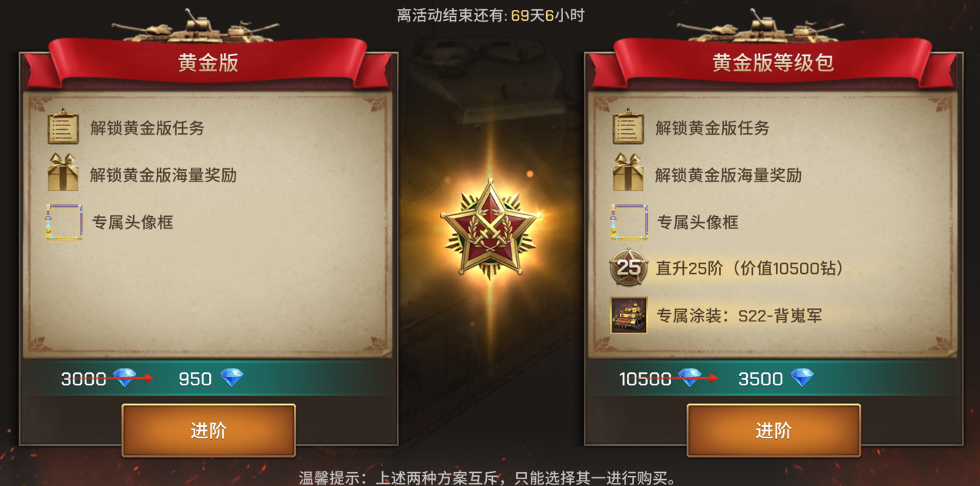
Task: Tap the gift box icon in 黄金版 panel
Action: [63, 172]
